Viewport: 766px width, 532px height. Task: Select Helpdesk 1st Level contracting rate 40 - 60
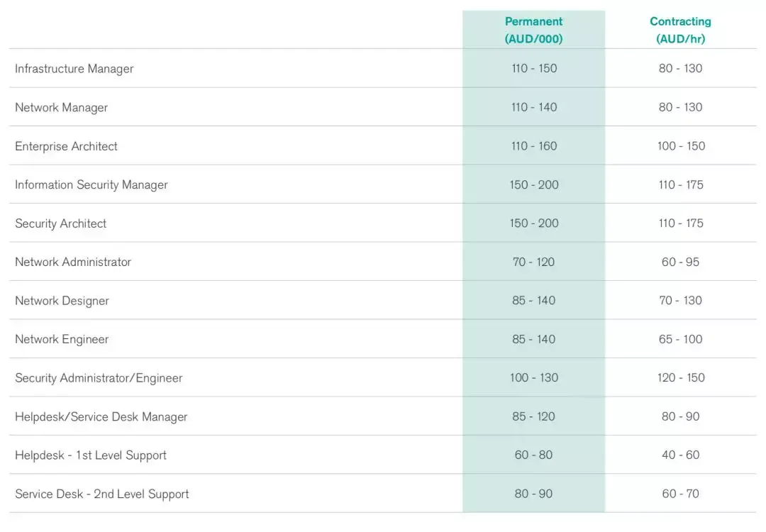[681, 455]
